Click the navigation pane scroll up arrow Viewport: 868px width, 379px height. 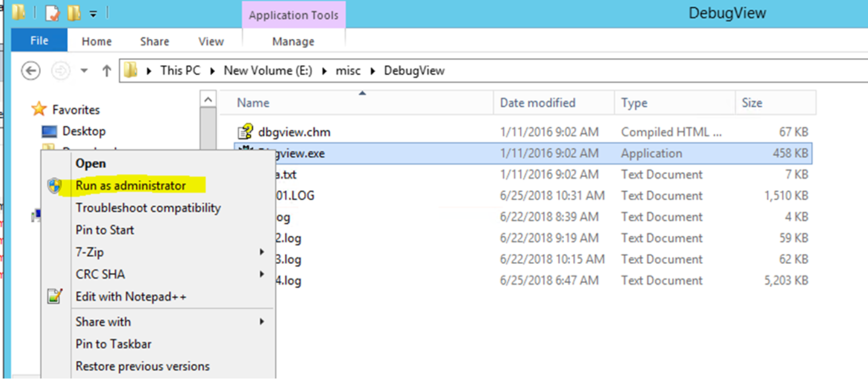(208, 99)
